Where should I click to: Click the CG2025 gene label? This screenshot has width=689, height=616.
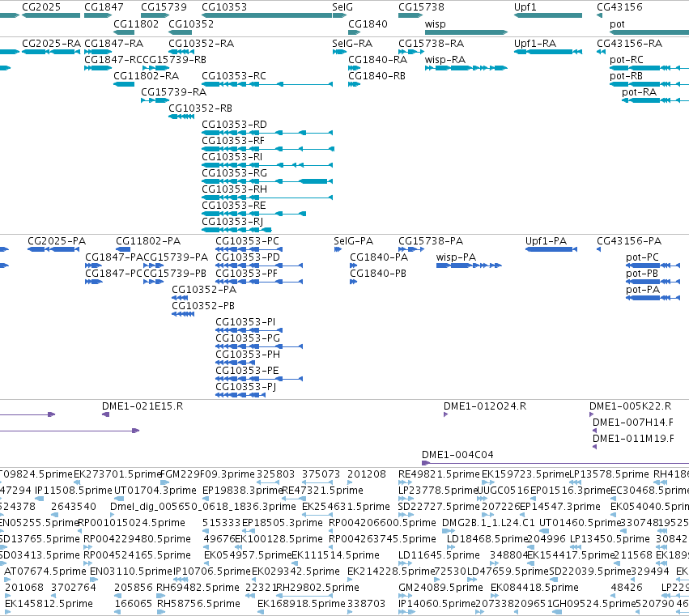(41, 7)
